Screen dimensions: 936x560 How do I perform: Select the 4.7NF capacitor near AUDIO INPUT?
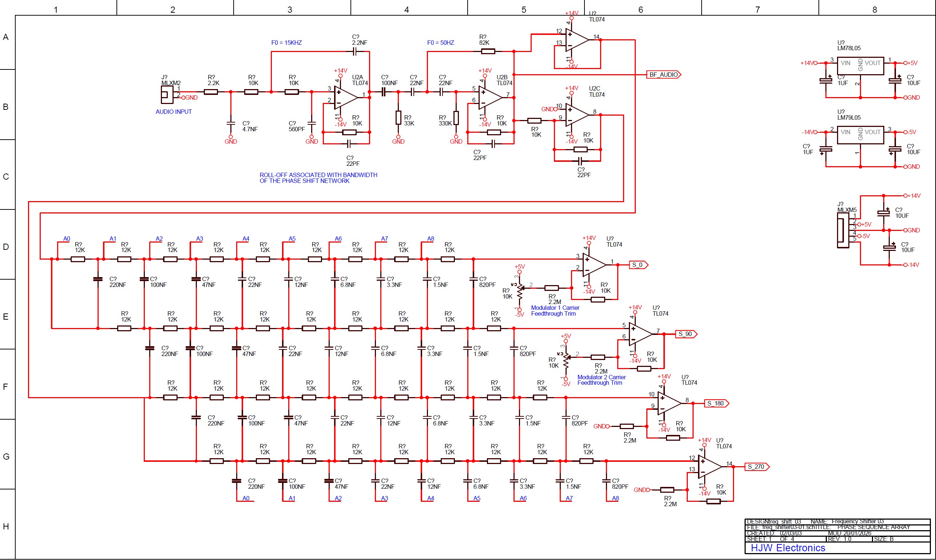[231, 123]
